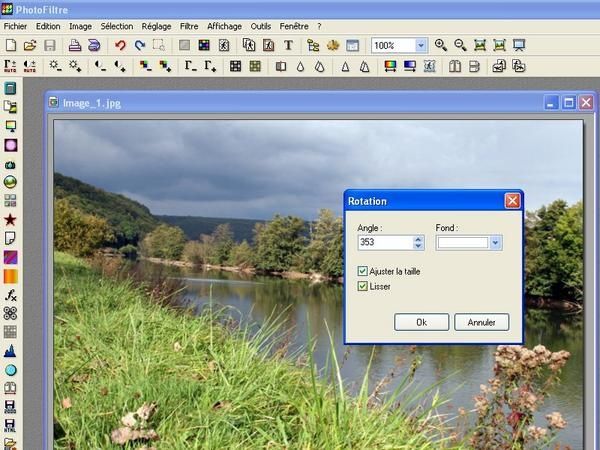Click the single water drop blur icon
Viewport: 600px width, 450px height.
pos(300,67)
